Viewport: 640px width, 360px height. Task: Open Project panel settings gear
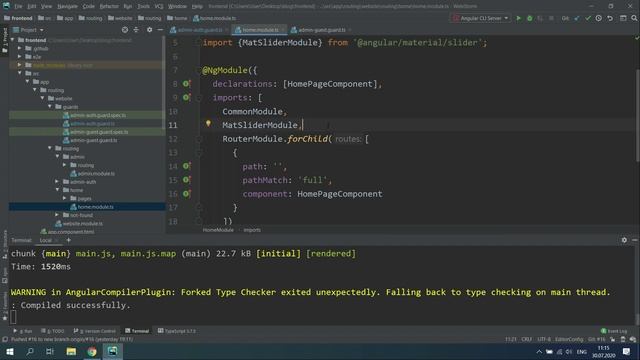click(149, 30)
